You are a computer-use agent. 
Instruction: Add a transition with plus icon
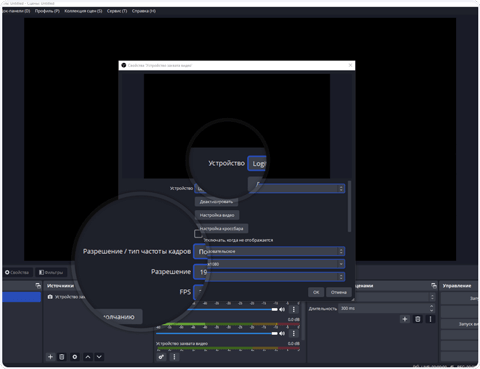tap(405, 319)
